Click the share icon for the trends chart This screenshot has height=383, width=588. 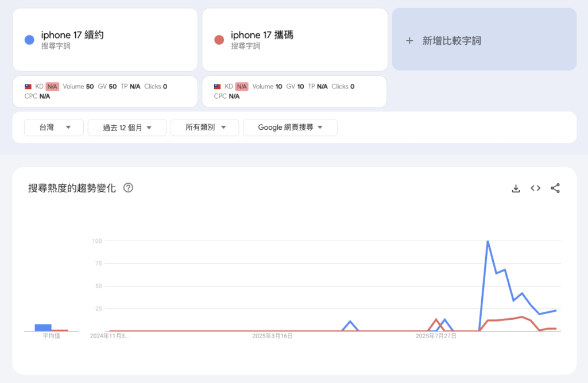[x=555, y=188]
